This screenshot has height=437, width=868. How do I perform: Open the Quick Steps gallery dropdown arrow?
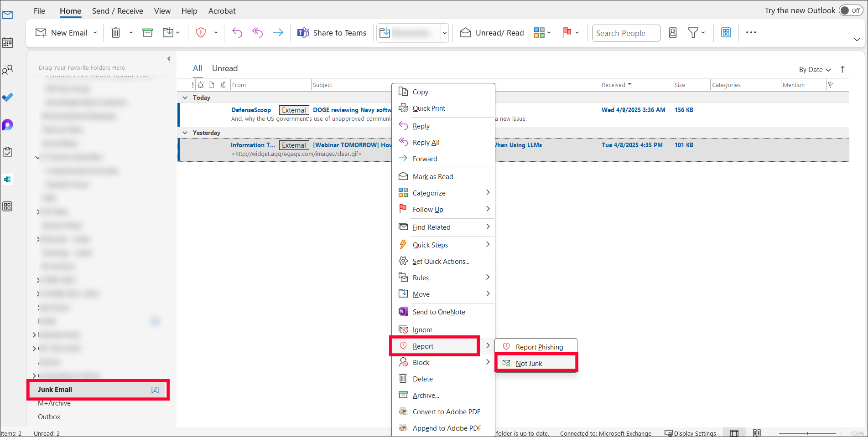(445, 33)
